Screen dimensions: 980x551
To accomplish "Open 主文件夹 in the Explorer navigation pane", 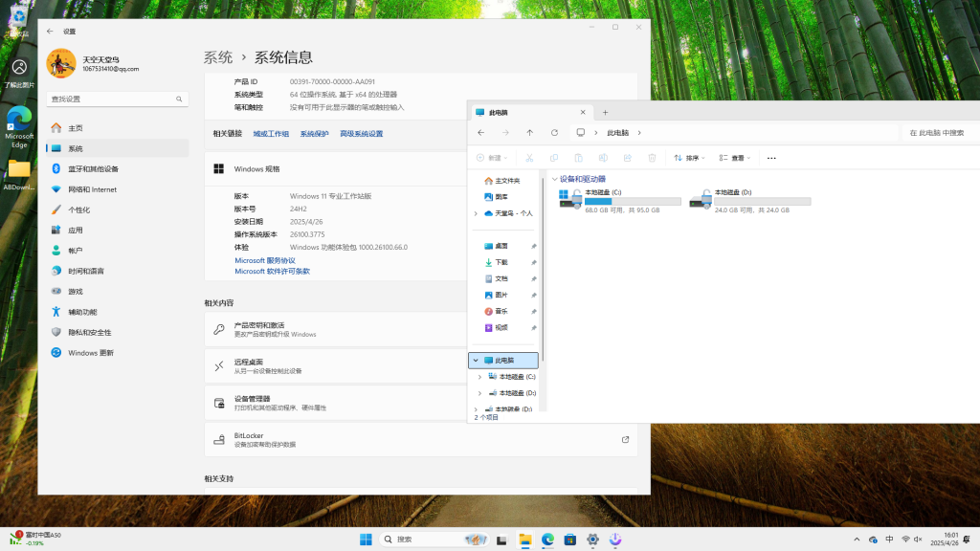I will pos(503,181).
